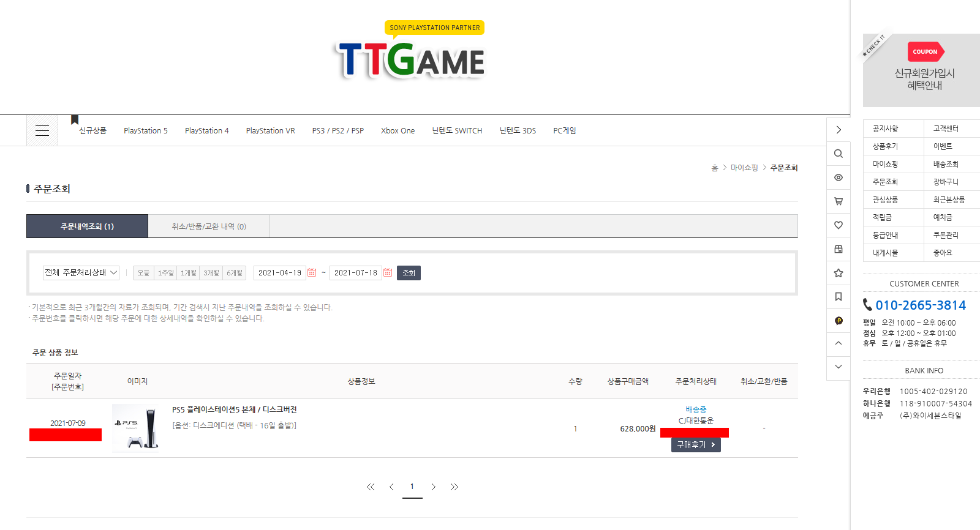Viewport: 980px width, 530px height.
Task: Switch to 취소/반품/교환 내역 (0) tab
Action: click(x=209, y=226)
